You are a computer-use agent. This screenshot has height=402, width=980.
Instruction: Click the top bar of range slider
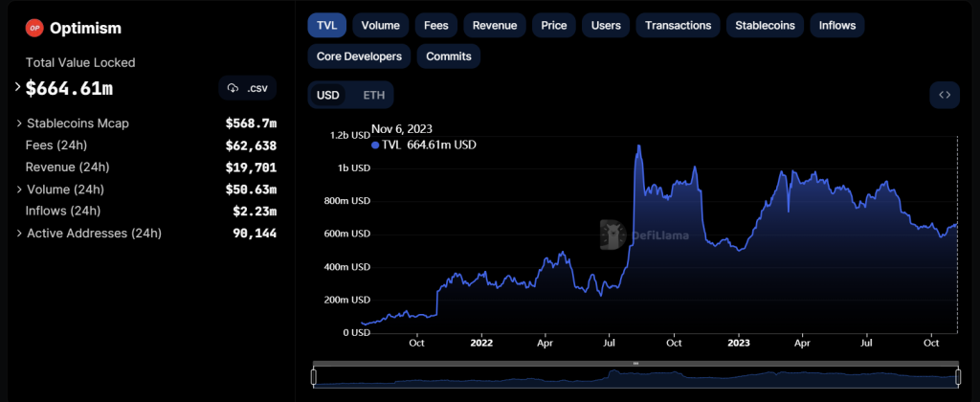[635, 364]
